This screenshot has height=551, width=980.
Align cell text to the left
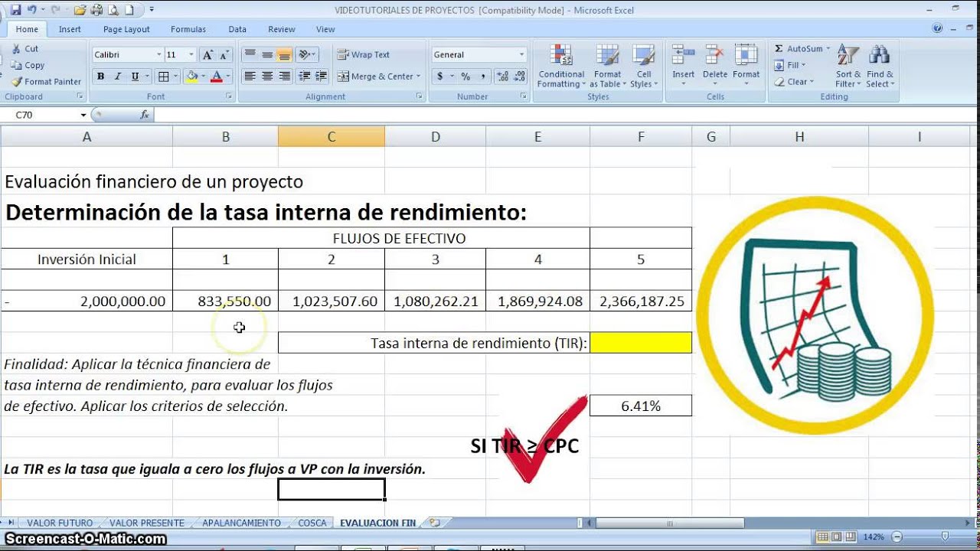[x=250, y=77]
